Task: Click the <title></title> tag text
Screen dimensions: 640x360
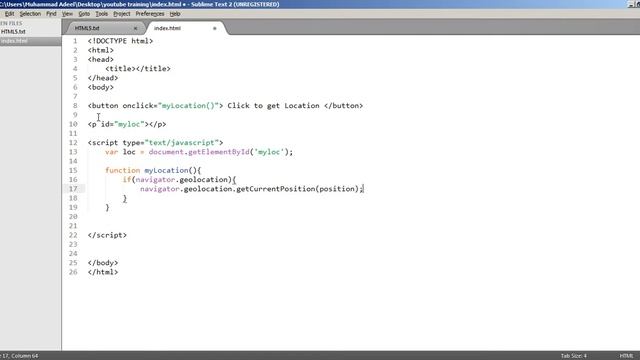Action: (138, 69)
